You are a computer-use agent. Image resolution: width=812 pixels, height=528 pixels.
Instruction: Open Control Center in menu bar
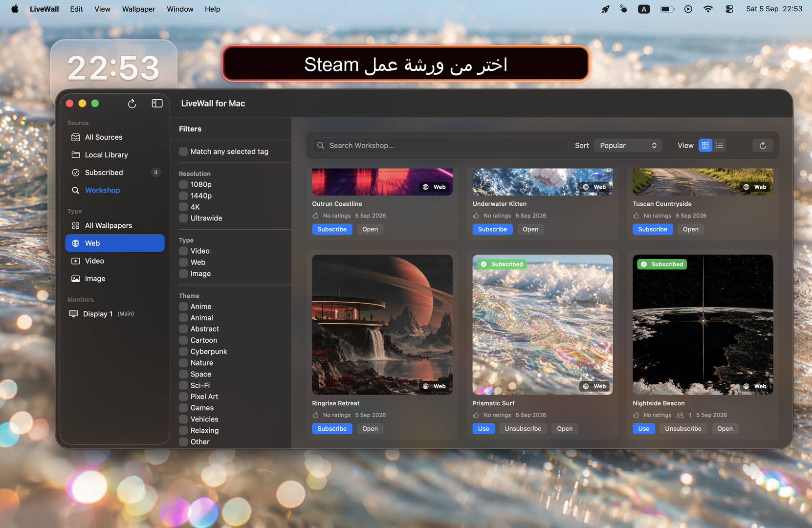[729, 9]
